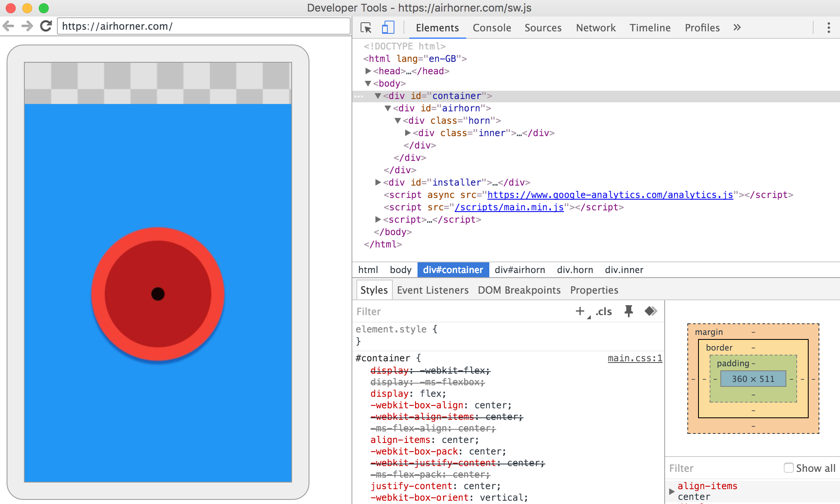Click the border label in box model
840x504 pixels.
pyautogui.click(x=719, y=348)
